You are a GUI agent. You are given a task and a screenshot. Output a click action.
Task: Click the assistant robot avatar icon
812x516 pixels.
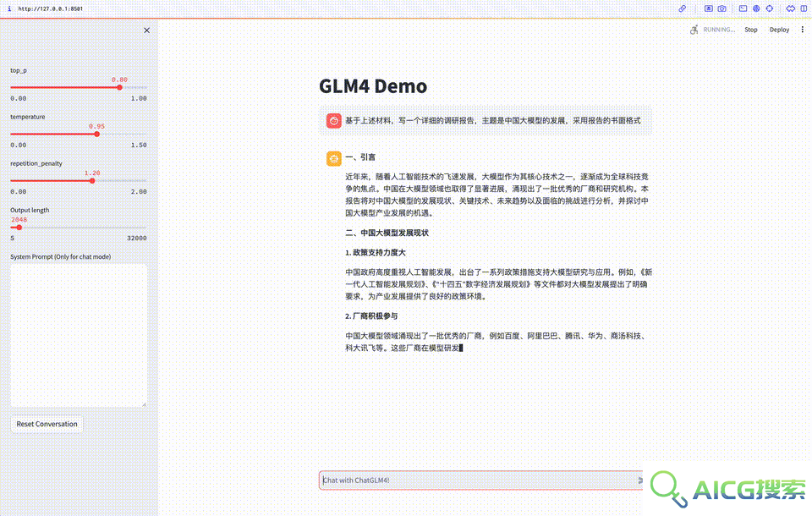[333, 158]
